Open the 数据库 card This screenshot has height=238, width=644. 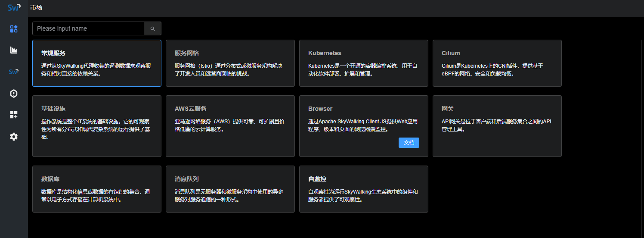97,189
